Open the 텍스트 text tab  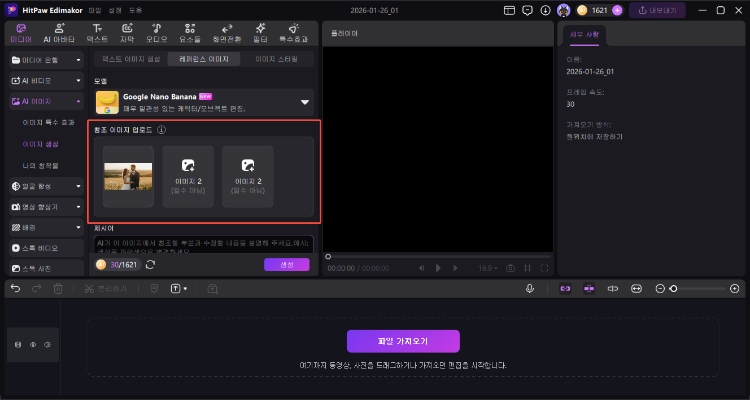pos(97,33)
